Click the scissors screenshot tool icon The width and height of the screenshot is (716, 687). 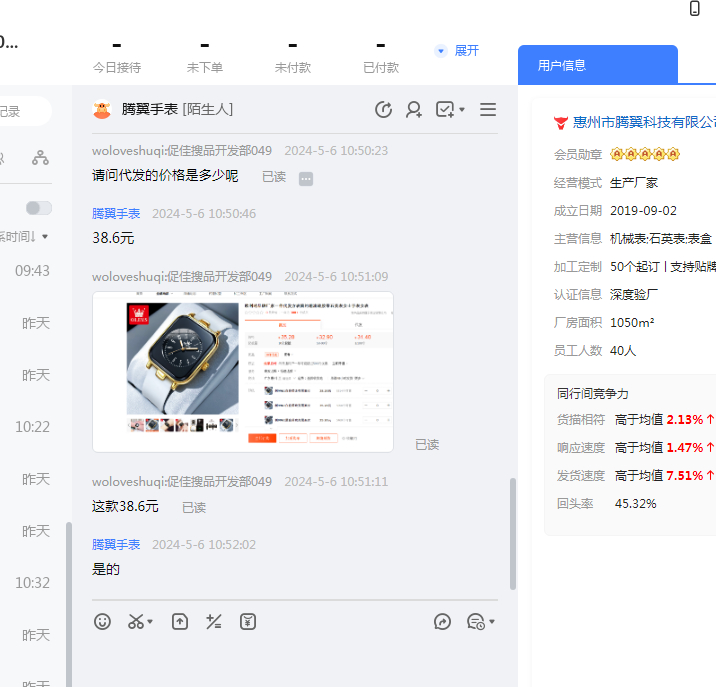point(136,622)
